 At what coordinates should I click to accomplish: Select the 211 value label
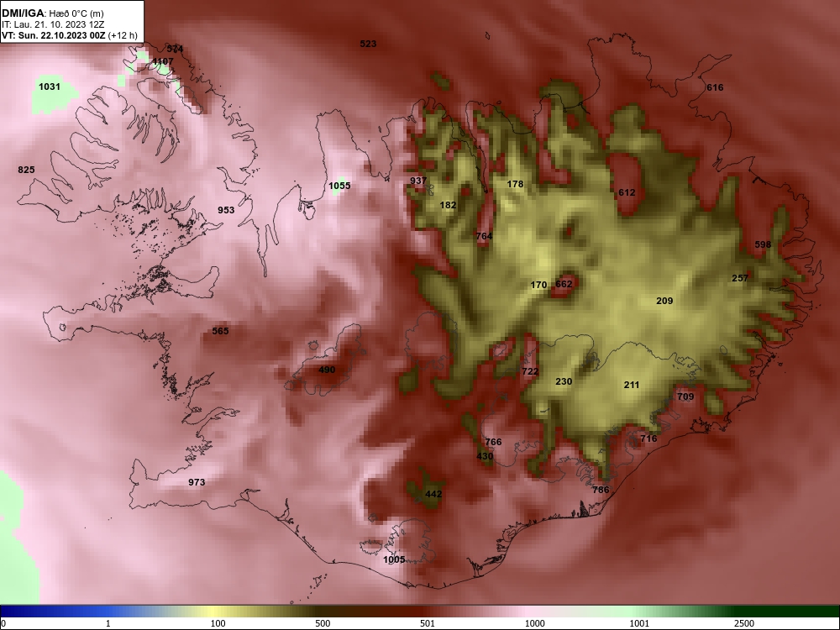[632, 385]
